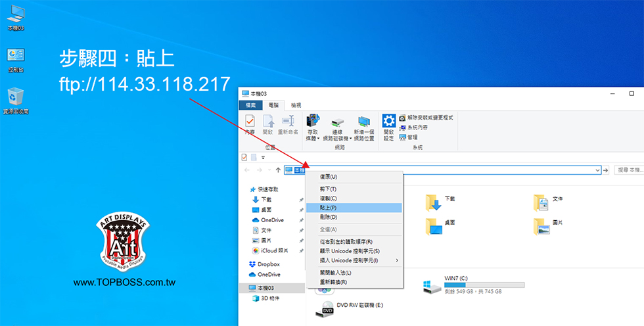Click the 搜尋 本機 search box
644x326 pixels.
pos(628,170)
